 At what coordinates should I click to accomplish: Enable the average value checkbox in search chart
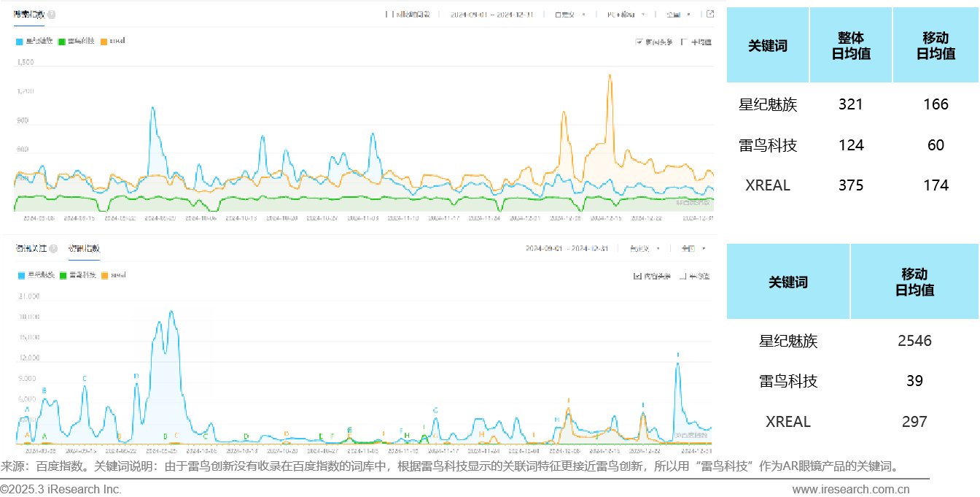coord(684,42)
